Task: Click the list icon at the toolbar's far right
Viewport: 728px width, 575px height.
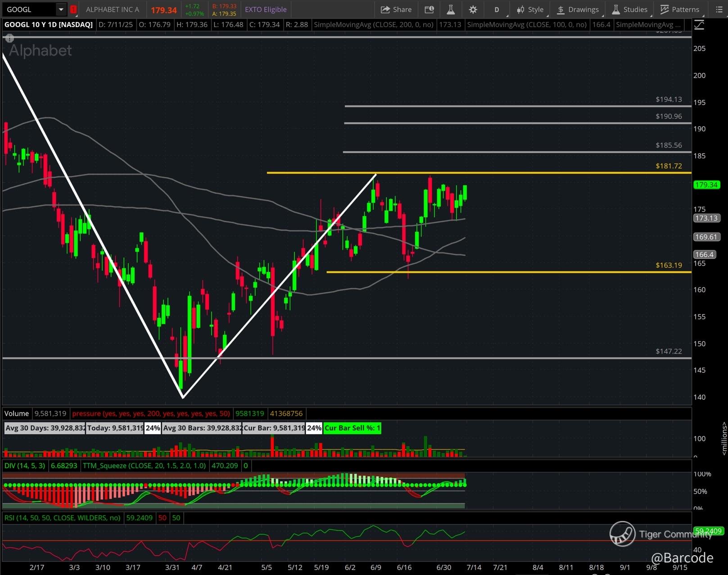Action: point(719,9)
